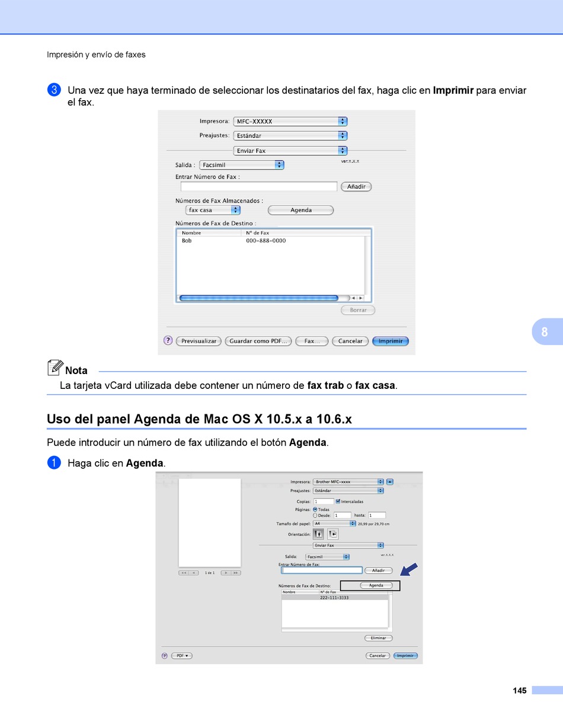Click Agenda in the MFC-XXXXX dialog
563x728 pixels.
click(x=301, y=210)
